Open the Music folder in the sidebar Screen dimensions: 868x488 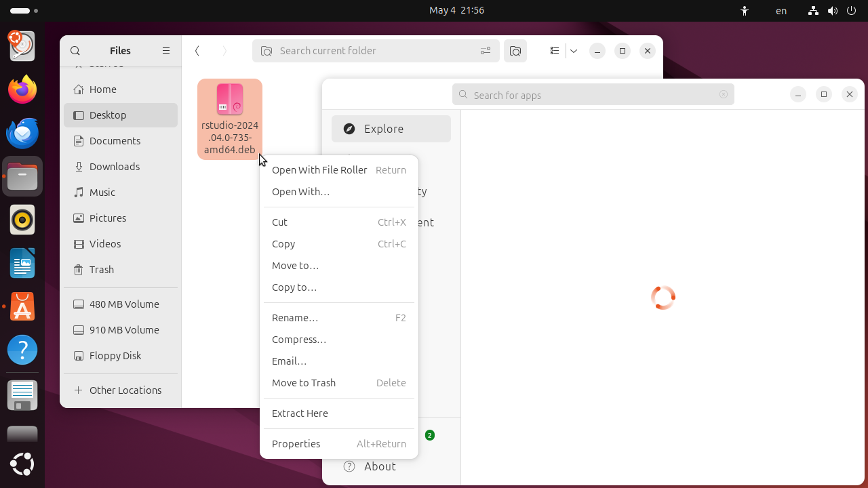(x=121, y=192)
